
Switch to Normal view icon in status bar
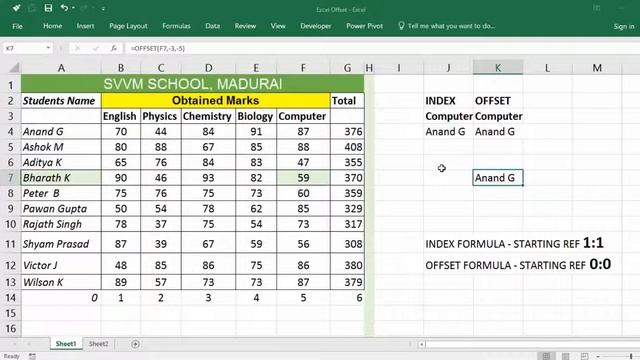pos(546,356)
